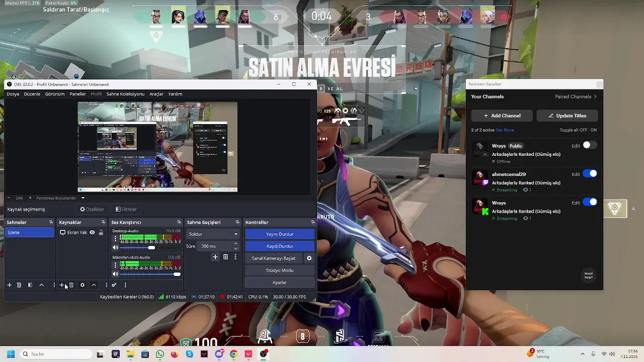Open the Paneller menu
Viewport: 644px width, 362px height.
tap(77, 94)
